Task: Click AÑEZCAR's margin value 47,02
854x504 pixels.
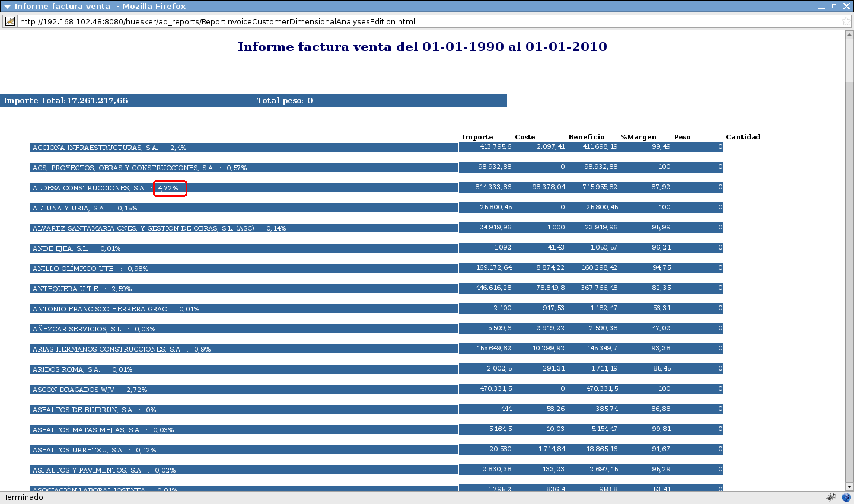Action: tap(661, 328)
